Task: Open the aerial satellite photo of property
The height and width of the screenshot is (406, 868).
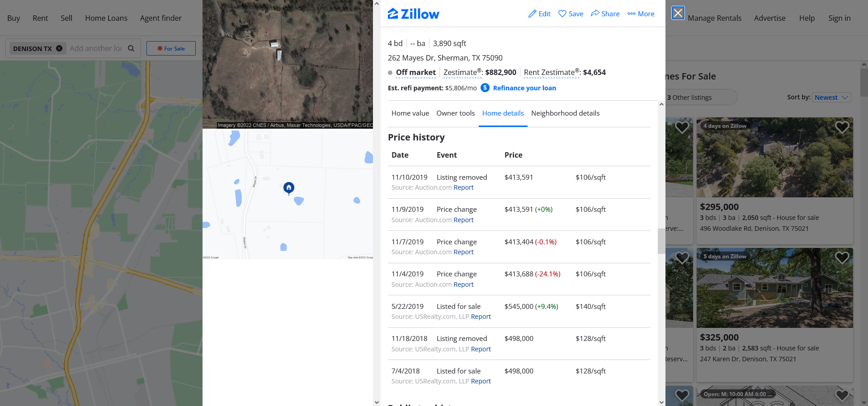Action: coord(288,64)
